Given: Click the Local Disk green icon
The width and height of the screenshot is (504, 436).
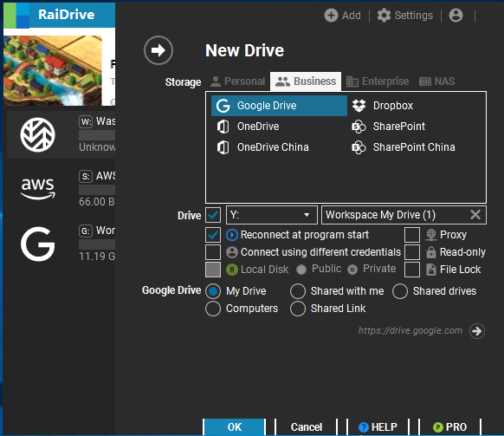Looking at the screenshot, I should point(232,270).
